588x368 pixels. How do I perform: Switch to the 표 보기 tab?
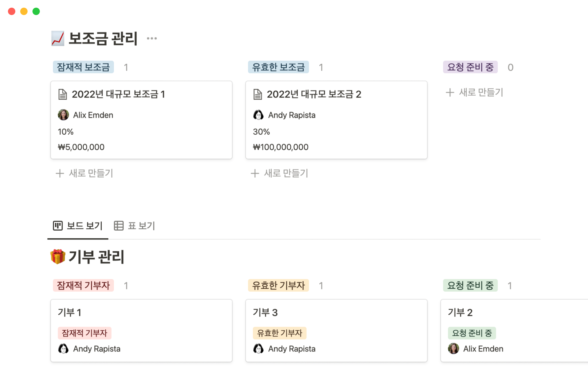click(134, 226)
